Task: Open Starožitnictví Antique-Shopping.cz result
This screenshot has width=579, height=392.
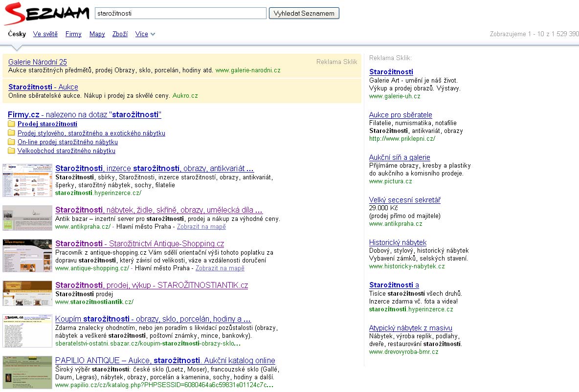Action: click(139, 243)
